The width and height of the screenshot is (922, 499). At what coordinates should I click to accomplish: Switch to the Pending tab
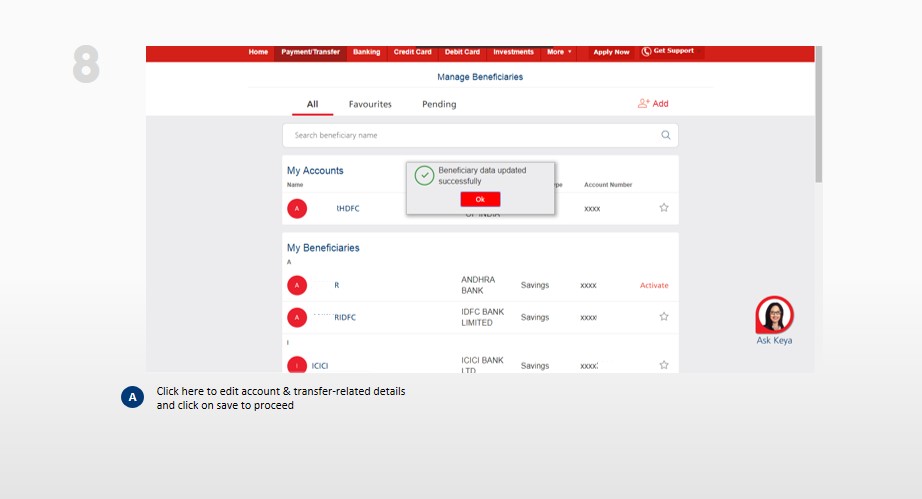coord(439,104)
